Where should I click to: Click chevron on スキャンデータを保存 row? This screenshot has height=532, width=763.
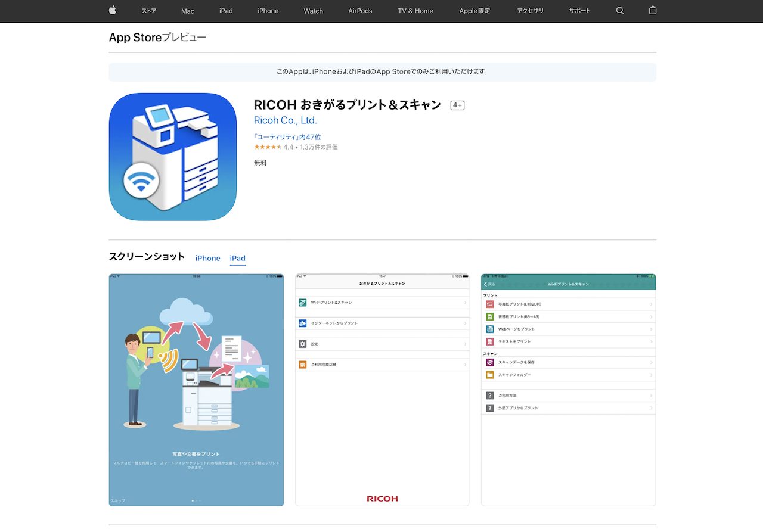click(x=652, y=362)
